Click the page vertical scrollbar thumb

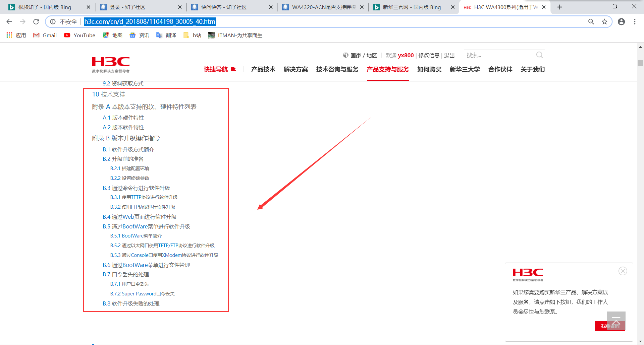pyautogui.click(x=640, y=63)
